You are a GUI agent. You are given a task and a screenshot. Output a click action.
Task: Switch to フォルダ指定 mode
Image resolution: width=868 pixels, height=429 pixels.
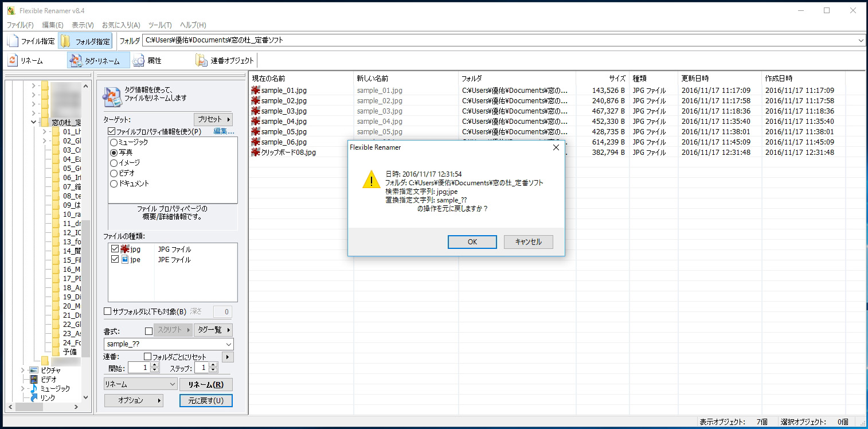tap(85, 41)
